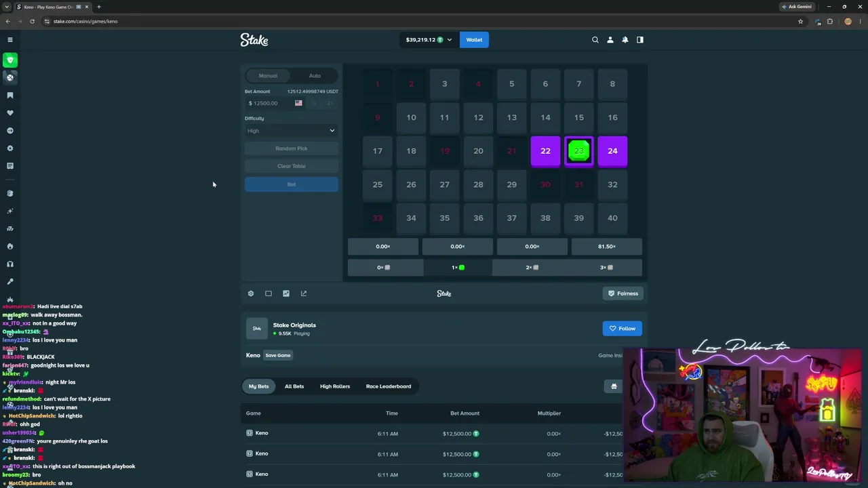Open the sidebar 777 slots icon

(x=10, y=229)
